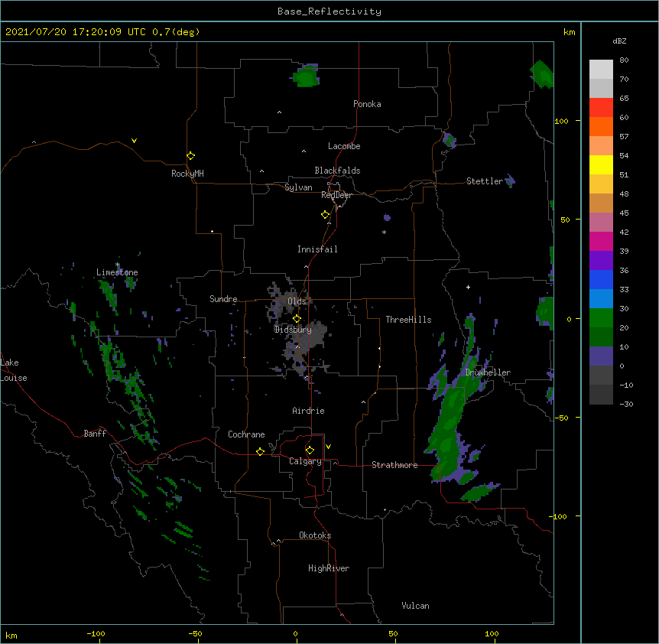Select the yellow V marker north of RockyMH
The image size is (659, 644).
[x=134, y=141]
